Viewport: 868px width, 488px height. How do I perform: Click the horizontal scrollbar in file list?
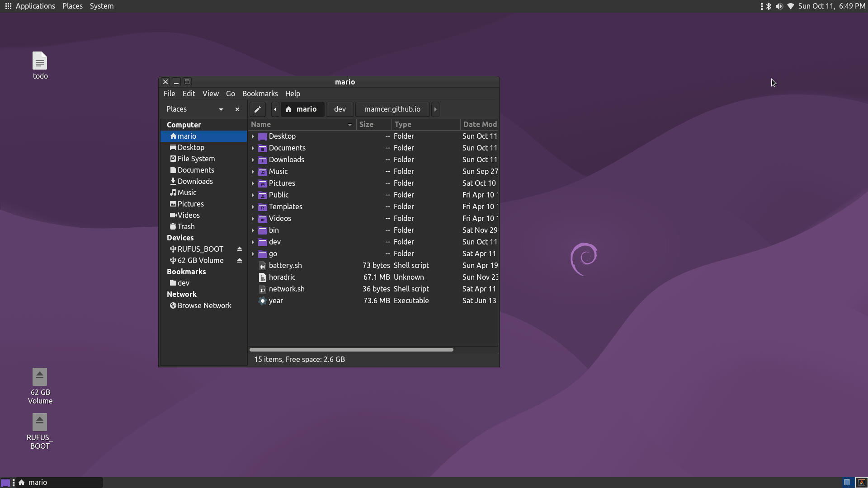click(351, 350)
